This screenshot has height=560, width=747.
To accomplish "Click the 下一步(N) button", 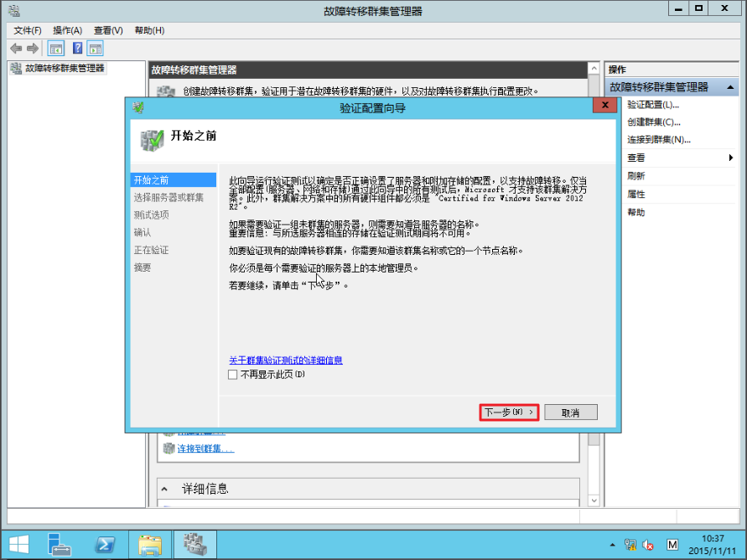I will click(509, 412).
